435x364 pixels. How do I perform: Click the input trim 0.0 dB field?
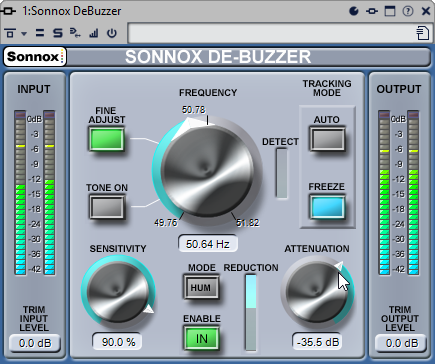(x=35, y=343)
